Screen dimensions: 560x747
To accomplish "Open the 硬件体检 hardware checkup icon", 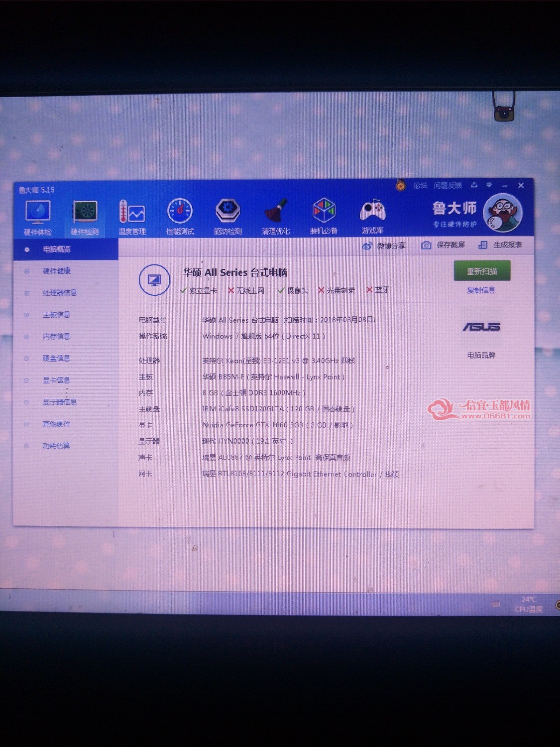I will coord(38,217).
